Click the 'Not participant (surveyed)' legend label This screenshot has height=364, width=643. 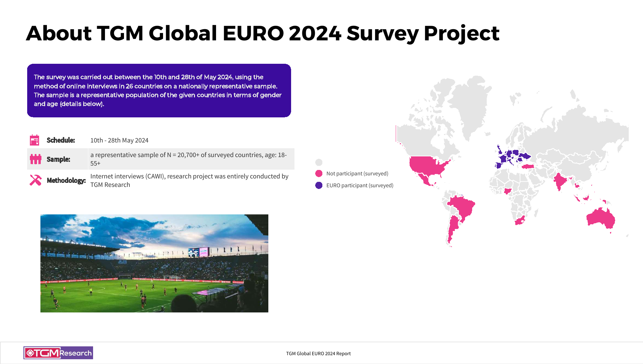click(357, 174)
